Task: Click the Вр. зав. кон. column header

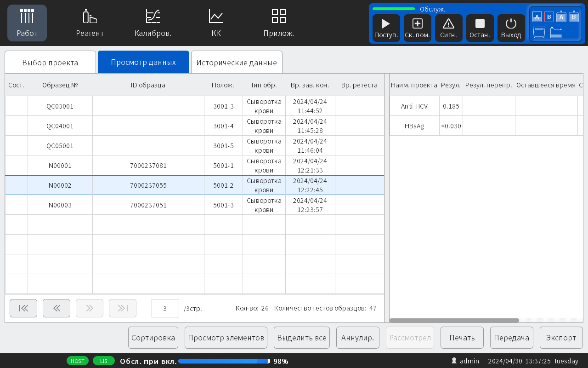Action: pos(310,85)
